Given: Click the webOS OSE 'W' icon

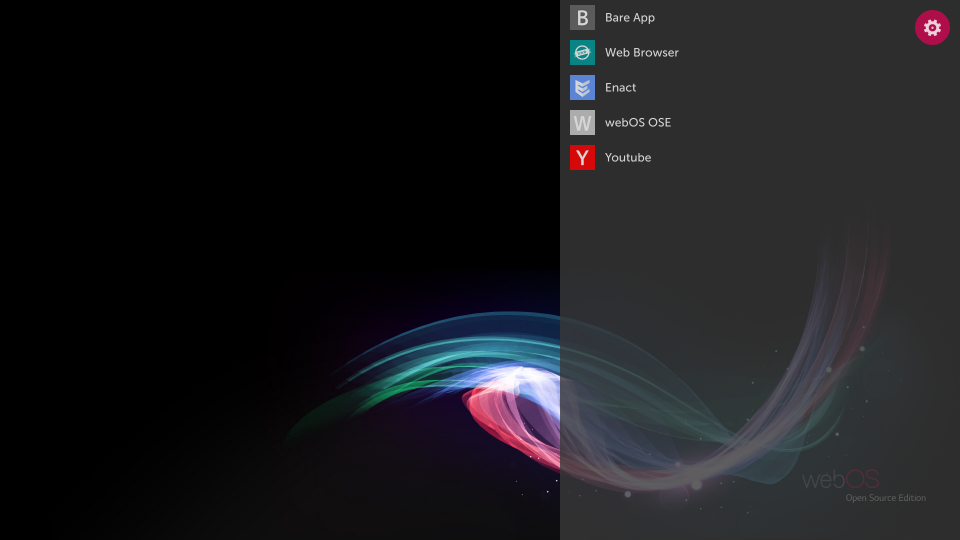Looking at the screenshot, I should coord(582,122).
